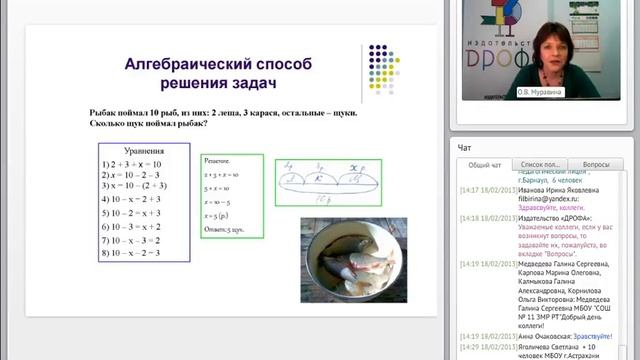
Task: Click equation 8) 10 – x – 2 = 3
Action: tap(131, 253)
